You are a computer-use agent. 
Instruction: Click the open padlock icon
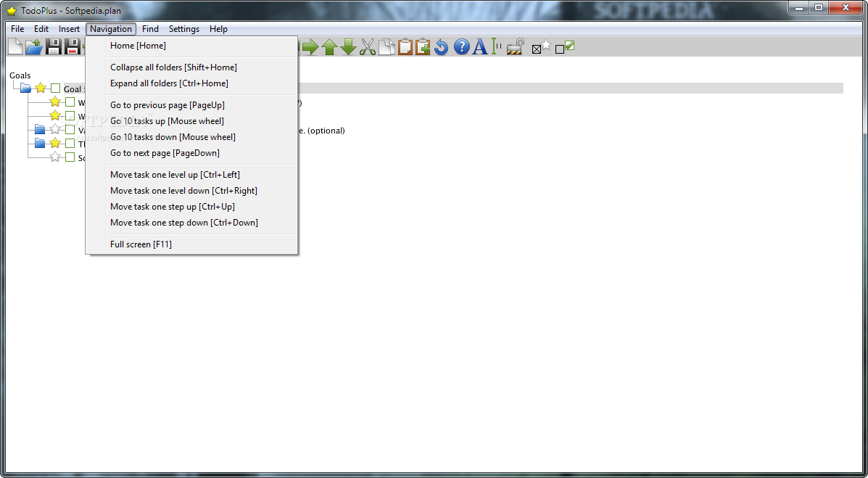click(515, 47)
